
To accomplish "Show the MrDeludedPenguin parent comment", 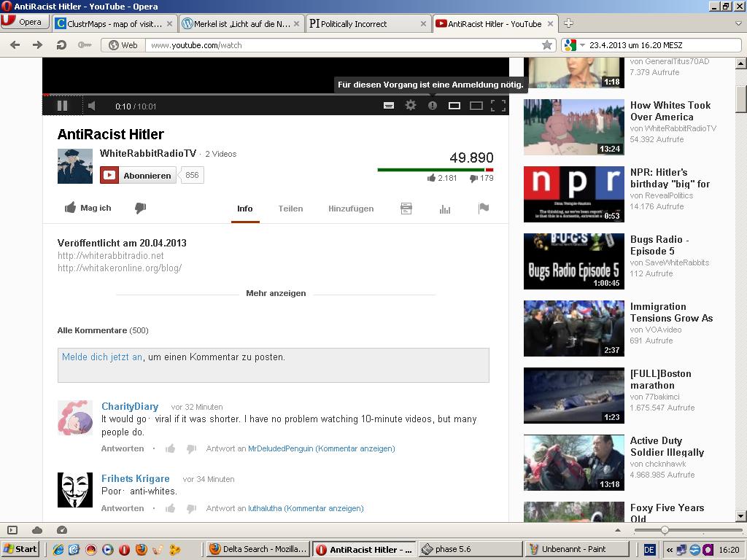I will pos(322,448).
